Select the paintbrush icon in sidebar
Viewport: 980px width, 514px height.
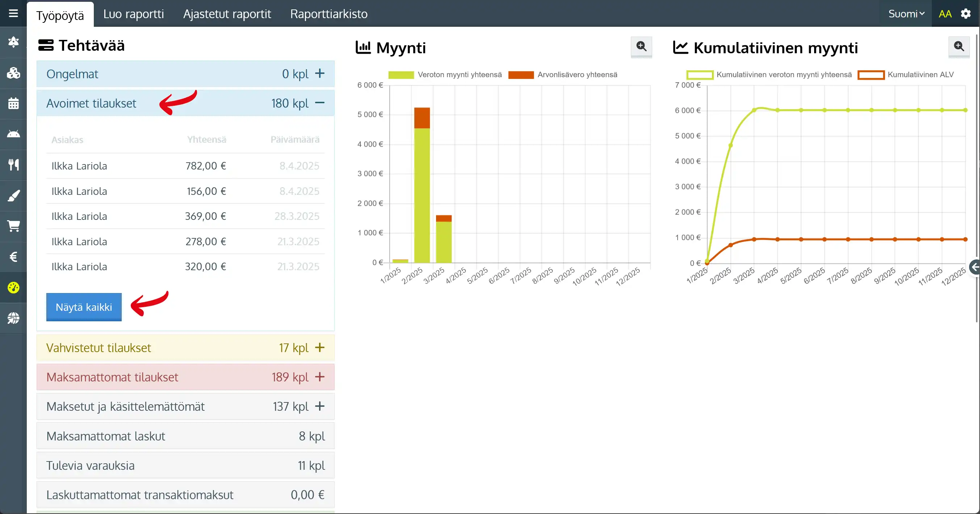13,196
